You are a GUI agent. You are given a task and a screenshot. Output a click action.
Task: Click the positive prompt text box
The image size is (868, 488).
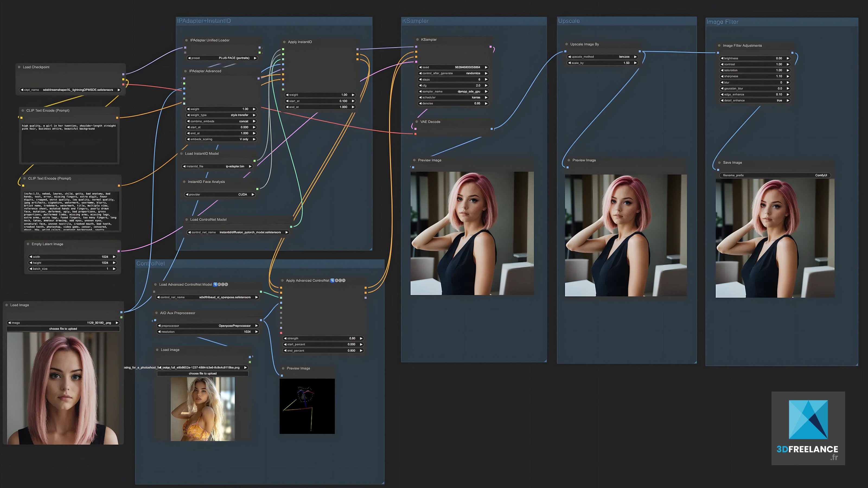tap(69, 143)
